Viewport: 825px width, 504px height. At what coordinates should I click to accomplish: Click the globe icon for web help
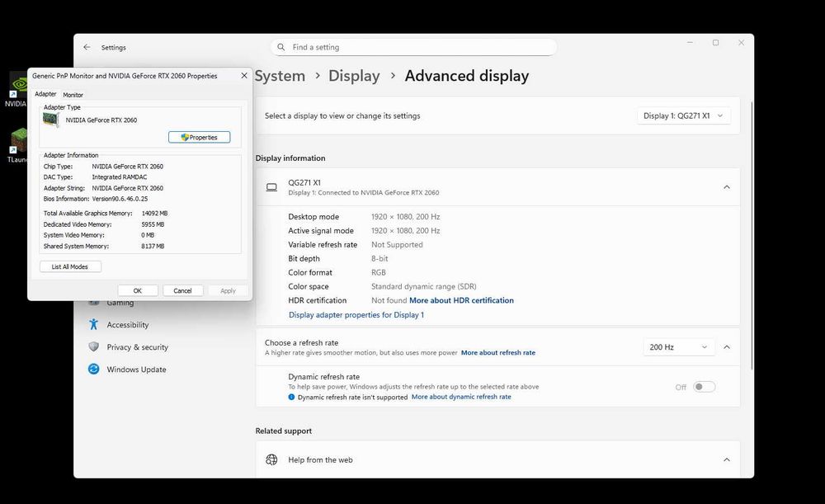point(271,459)
